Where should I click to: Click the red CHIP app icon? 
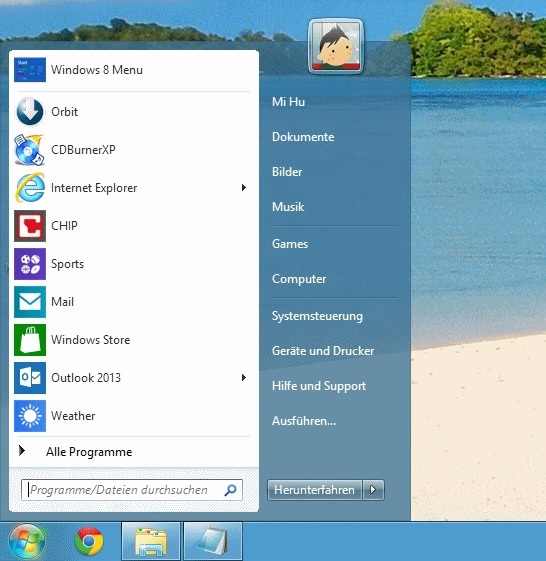[x=30, y=226]
